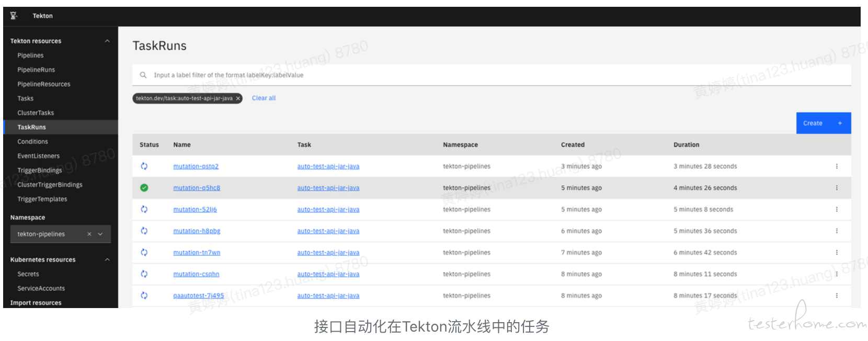This screenshot has height=341, width=868.
Task: Click the '4 minutes 26 seconds' duration cell
Action: point(705,188)
